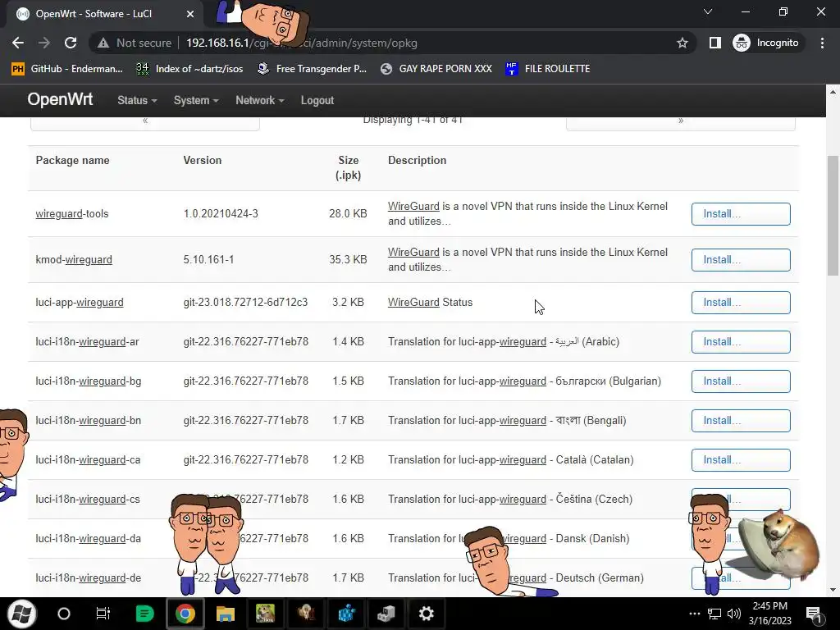Open Chrome's three-dot menu
This screenshot has width=840, height=630.
[822, 43]
